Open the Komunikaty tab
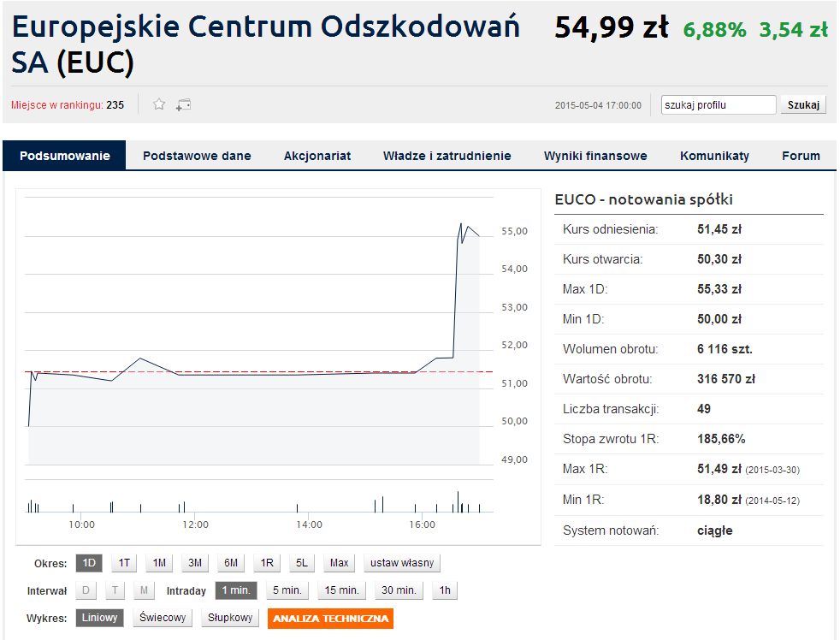Viewport: 840px width, 640px height. pyautogui.click(x=714, y=156)
